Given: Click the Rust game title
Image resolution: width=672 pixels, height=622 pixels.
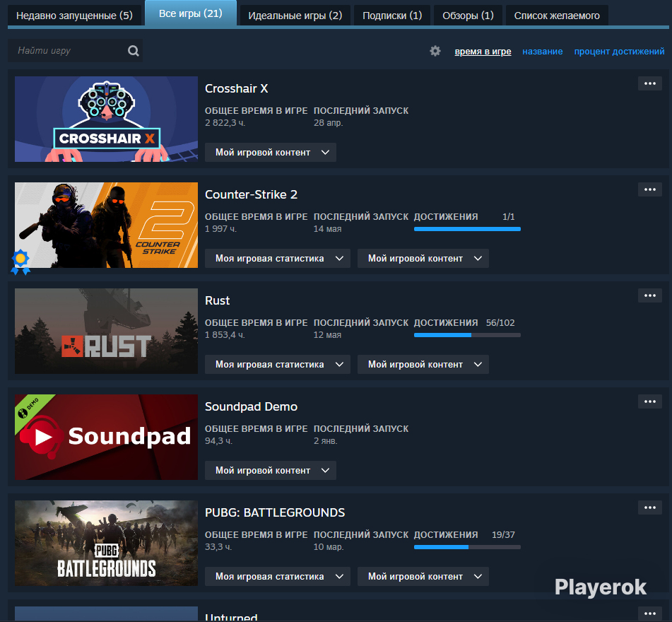Looking at the screenshot, I should click(217, 300).
